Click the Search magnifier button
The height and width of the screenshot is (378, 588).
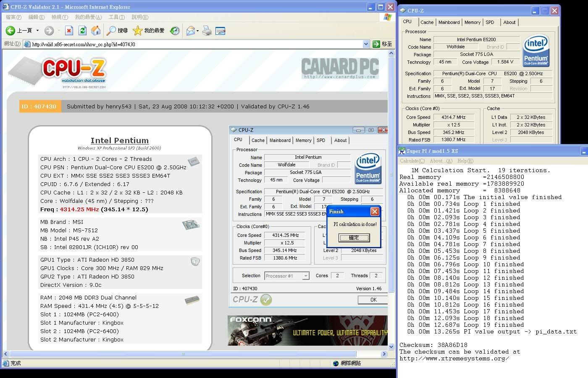click(117, 30)
